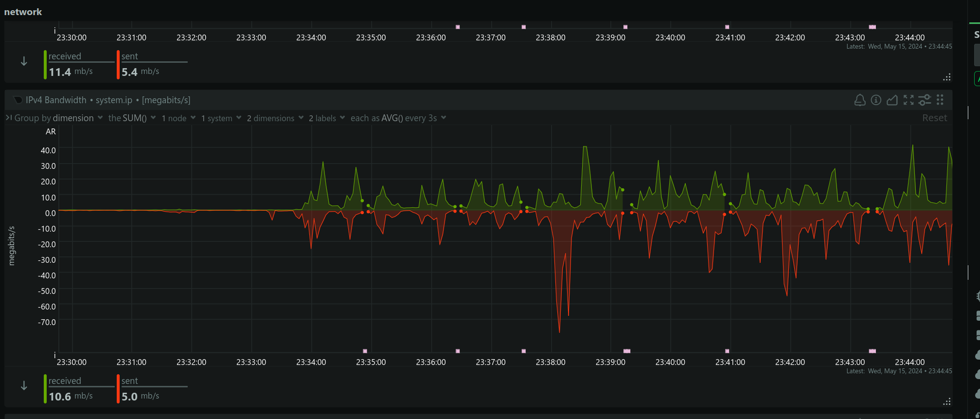The height and width of the screenshot is (419, 980).
Task: Expand the SUM() aggregation dropdown
Action: tap(132, 118)
